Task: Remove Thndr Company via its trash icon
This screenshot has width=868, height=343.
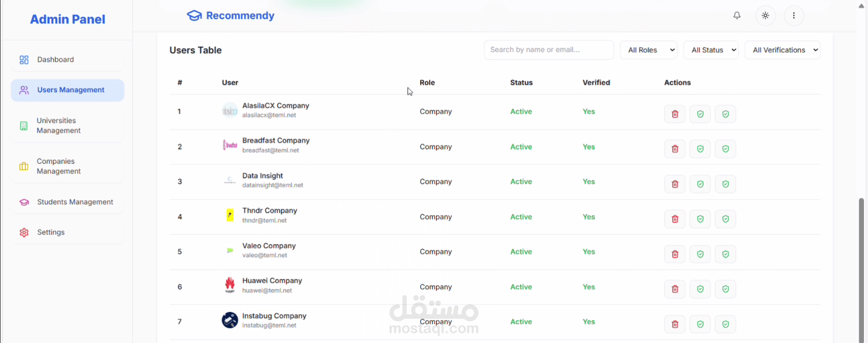Action: pos(674,219)
